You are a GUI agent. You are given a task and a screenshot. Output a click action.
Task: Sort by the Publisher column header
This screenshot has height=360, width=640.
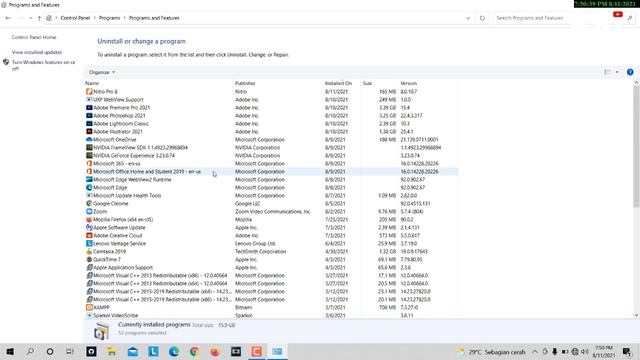(x=245, y=83)
